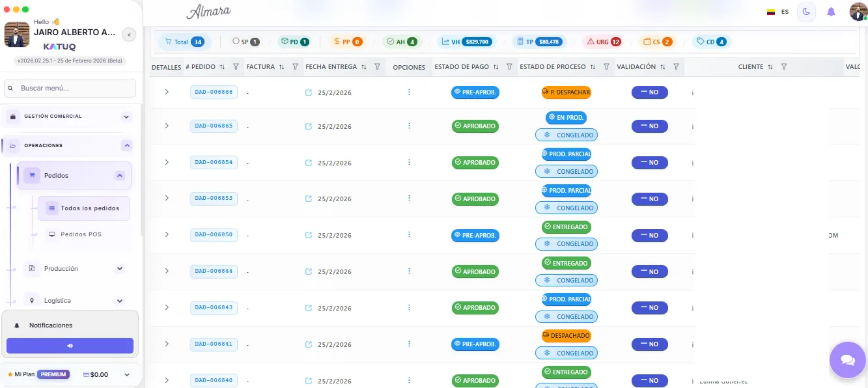Open user profile avatar in top bar
Screen dimensions: 868x388
[858, 12]
